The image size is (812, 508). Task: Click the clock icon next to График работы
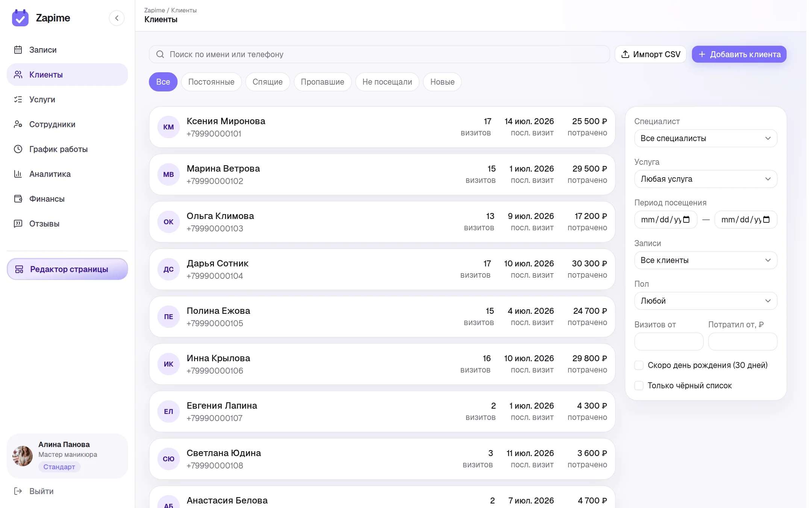pos(18,149)
